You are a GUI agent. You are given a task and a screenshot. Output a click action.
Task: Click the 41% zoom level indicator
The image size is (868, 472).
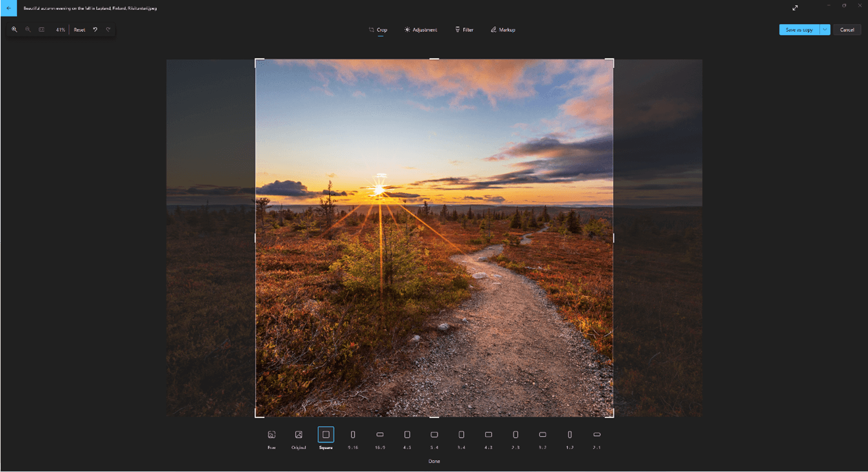[60, 29]
